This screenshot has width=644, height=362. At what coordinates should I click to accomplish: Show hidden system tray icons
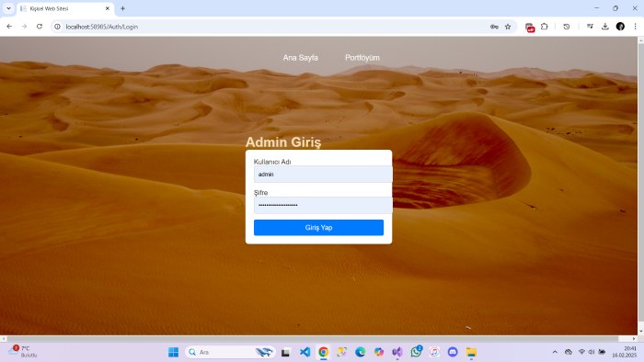click(x=555, y=352)
